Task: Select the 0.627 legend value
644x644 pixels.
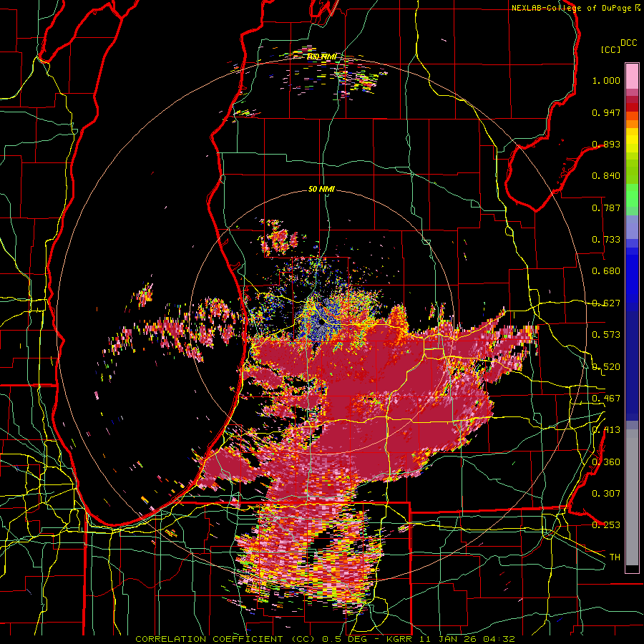Action: (606, 303)
